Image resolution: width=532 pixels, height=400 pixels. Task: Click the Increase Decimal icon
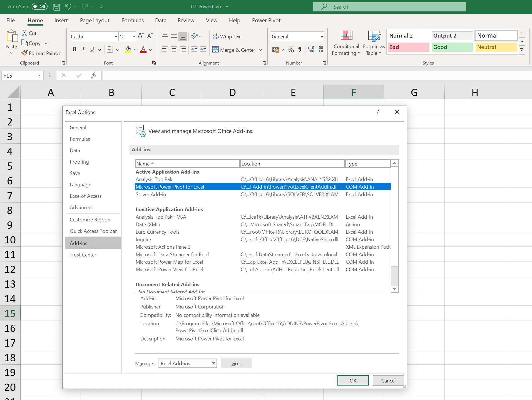[311, 50]
